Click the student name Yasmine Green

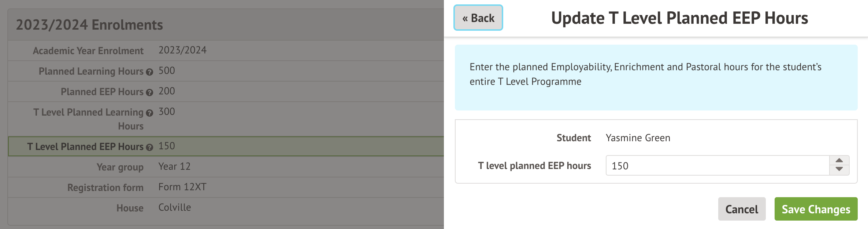click(x=638, y=138)
